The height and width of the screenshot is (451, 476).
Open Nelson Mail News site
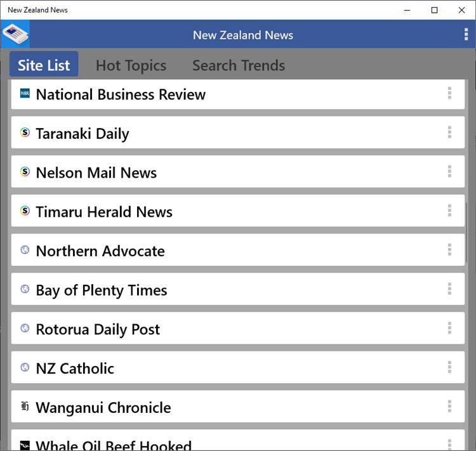coord(238,172)
